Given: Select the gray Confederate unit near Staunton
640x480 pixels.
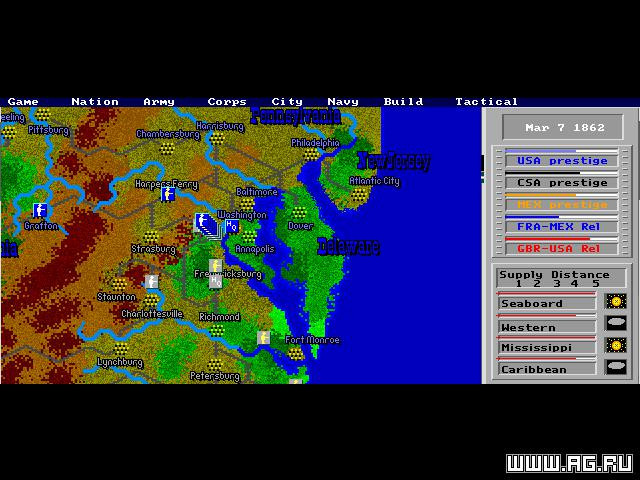Looking at the screenshot, I should click(x=151, y=282).
